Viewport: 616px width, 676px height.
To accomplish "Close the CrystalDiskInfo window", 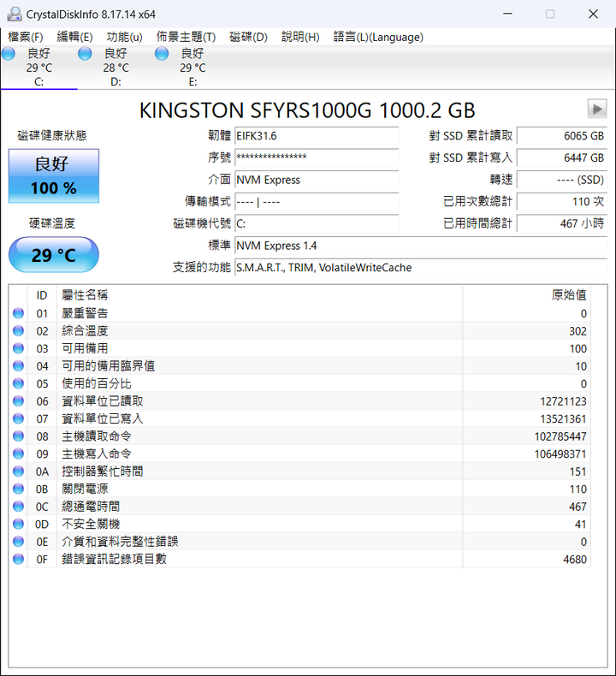I will [593, 14].
